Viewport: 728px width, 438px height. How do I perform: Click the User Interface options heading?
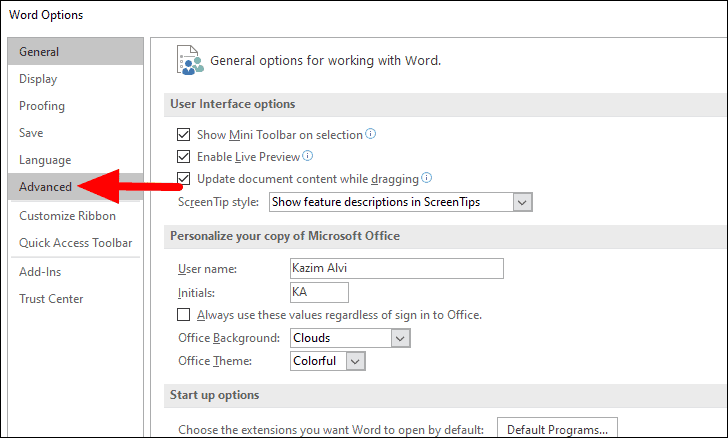pyautogui.click(x=233, y=104)
